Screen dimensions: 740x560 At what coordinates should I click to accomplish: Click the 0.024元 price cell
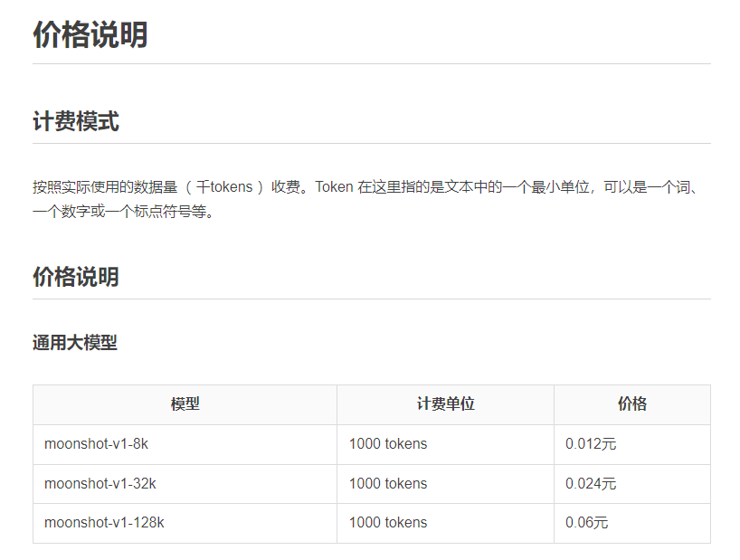tap(632, 484)
